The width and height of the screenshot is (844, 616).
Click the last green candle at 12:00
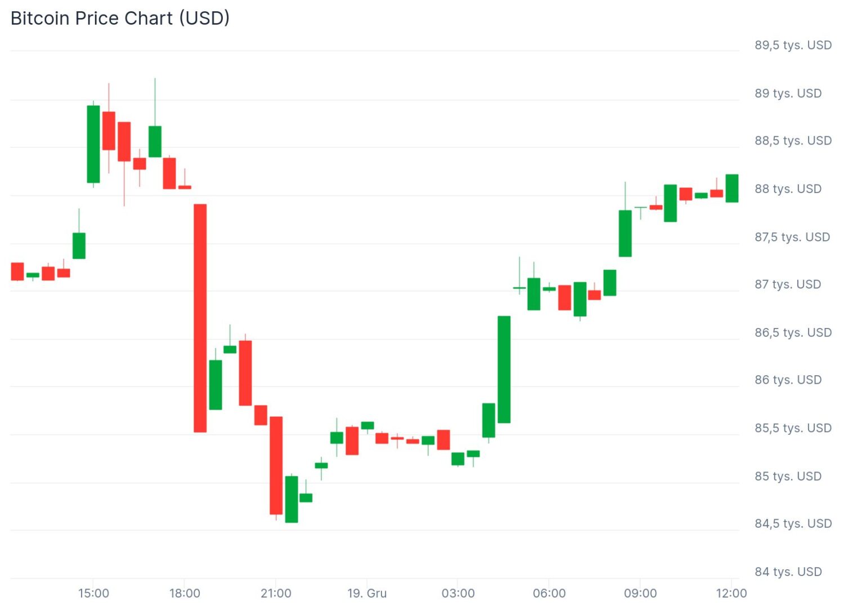tap(732, 188)
